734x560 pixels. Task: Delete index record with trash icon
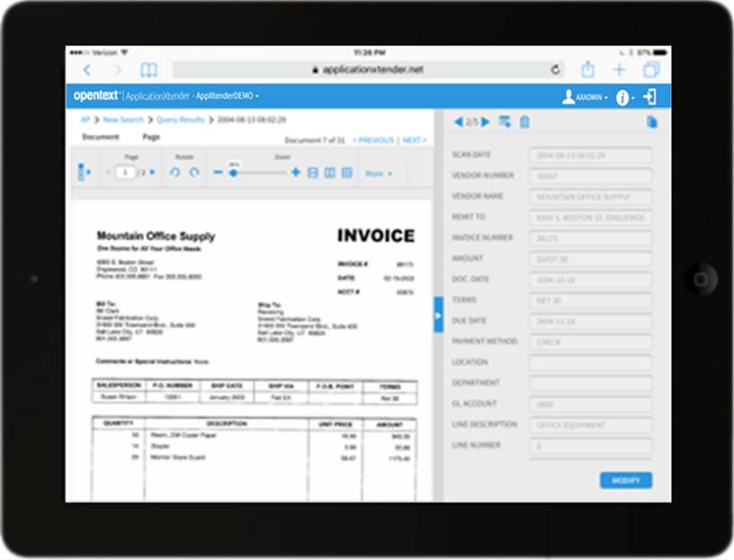524,122
